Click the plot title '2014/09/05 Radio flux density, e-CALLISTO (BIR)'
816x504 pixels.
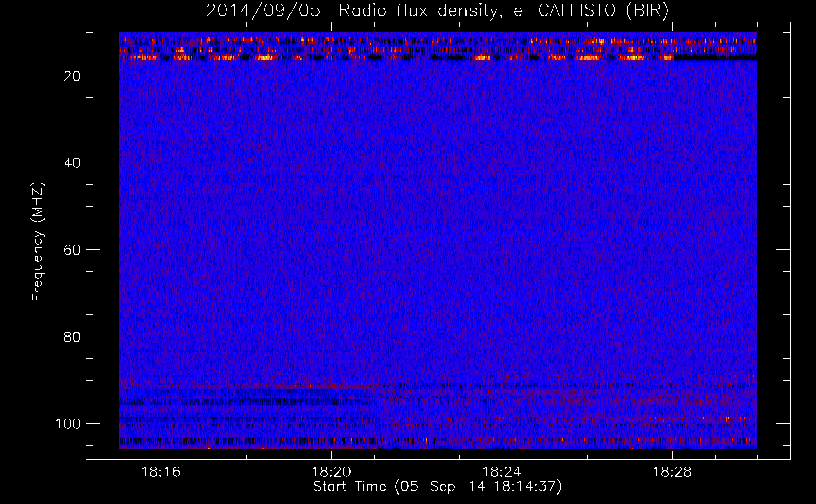click(437, 11)
